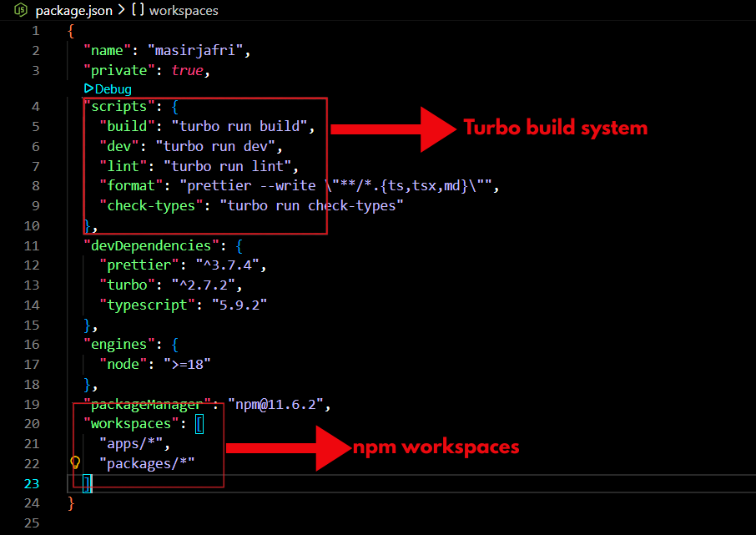756x535 pixels.
Task: Click the "masirjafri" value
Action: (x=195, y=50)
